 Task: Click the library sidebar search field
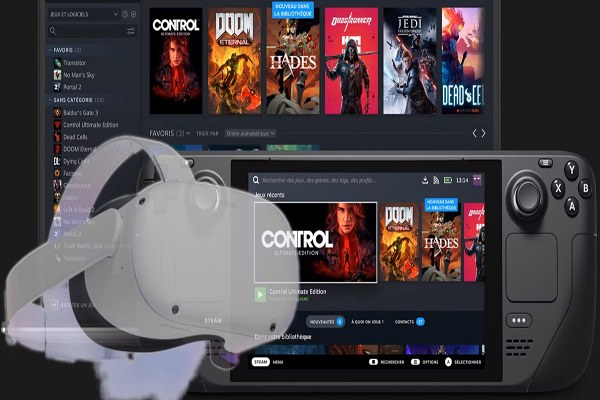[x=92, y=31]
